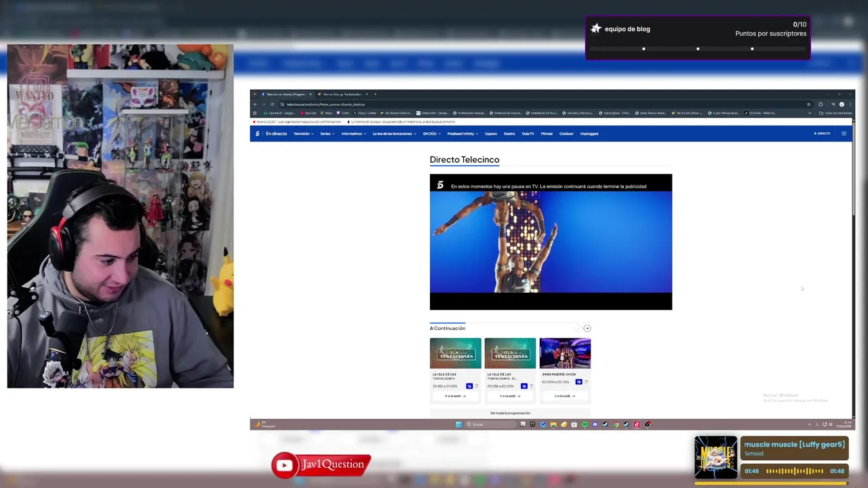Open Gran Madrid Show thumbnail
The height and width of the screenshot is (488, 868).
click(x=565, y=353)
